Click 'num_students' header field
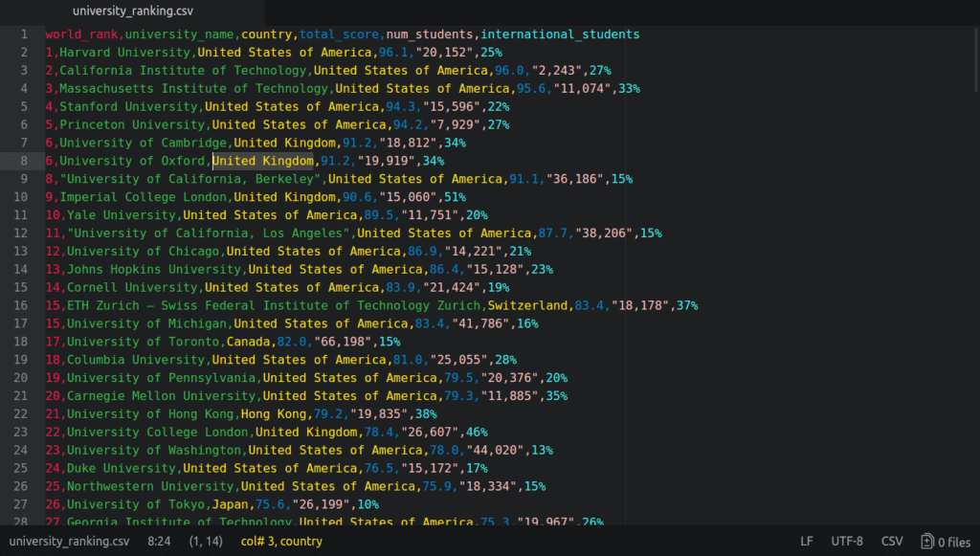Screen dimensions: 980x556 click(x=430, y=34)
